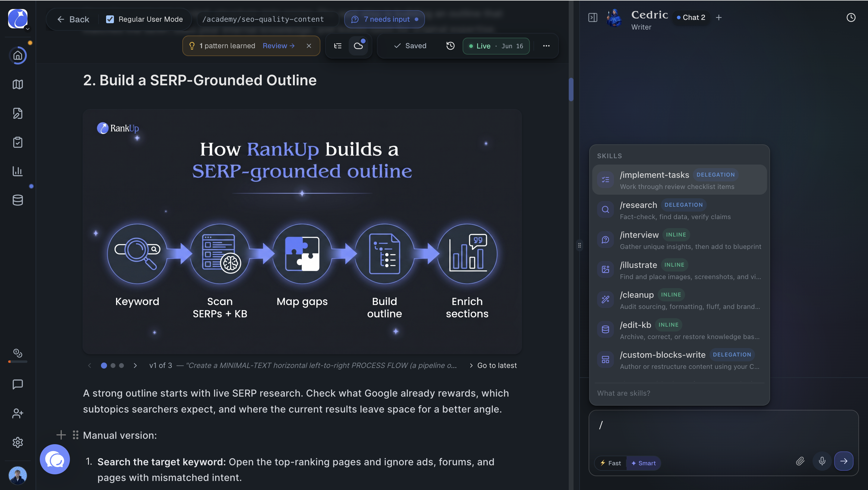Open the home dashboard sidebar icon
This screenshot has width=868, height=490.
click(x=17, y=55)
